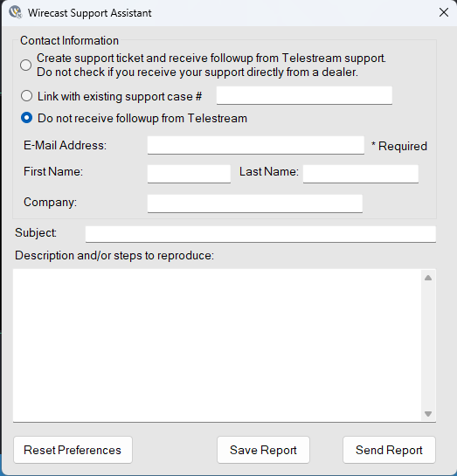
Task: Click the description scrollbar down arrow
Action: coord(428,414)
